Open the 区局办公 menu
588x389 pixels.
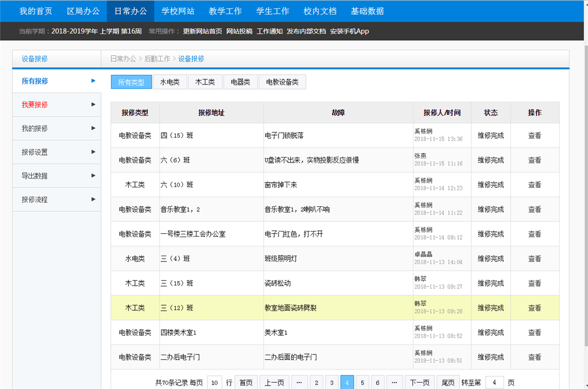83,11
